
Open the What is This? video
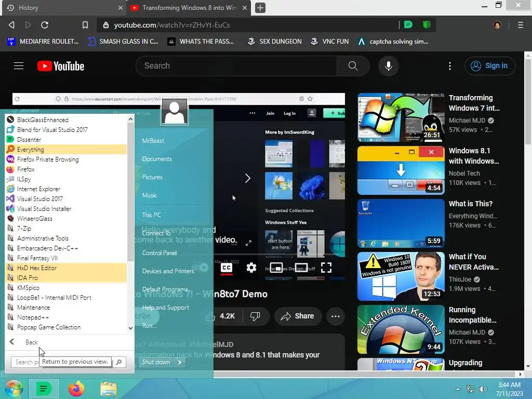pyautogui.click(x=401, y=223)
